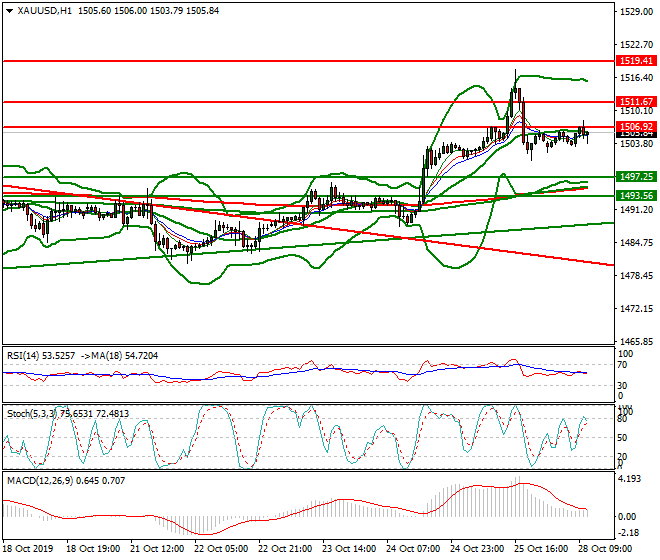Screen dimensions: 660x560
Task: Select the 1497.25 green price label
Action: [x=636, y=176]
